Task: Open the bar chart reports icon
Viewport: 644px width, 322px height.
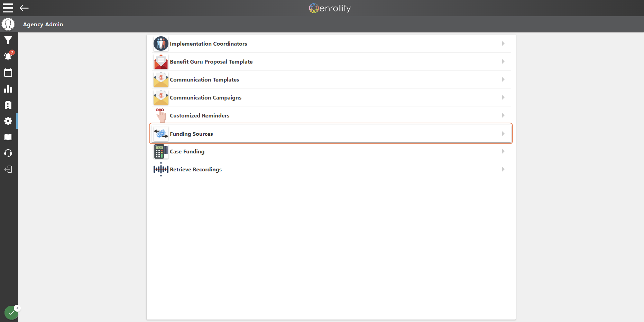Action: pyautogui.click(x=8, y=89)
